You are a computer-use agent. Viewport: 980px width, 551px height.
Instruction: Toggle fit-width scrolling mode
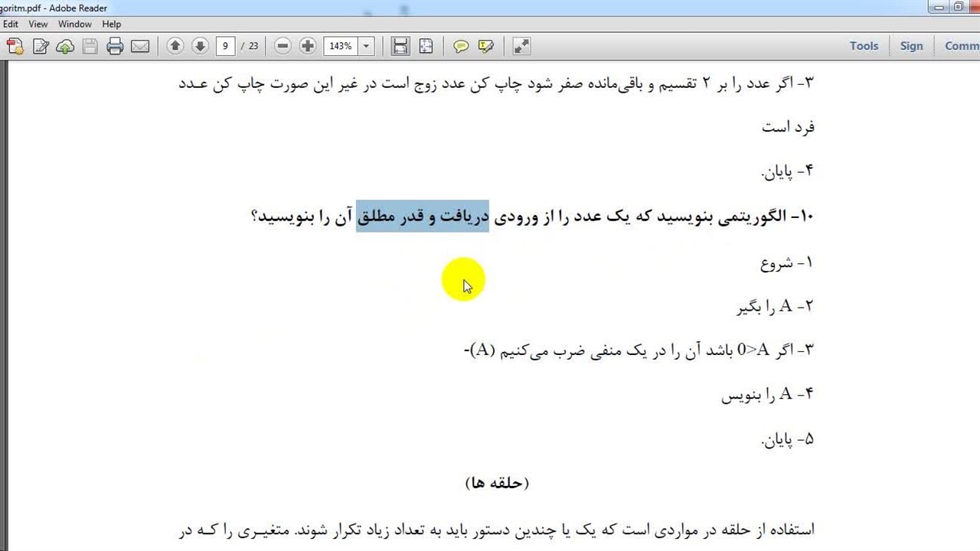pyautogui.click(x=400, y=47)
